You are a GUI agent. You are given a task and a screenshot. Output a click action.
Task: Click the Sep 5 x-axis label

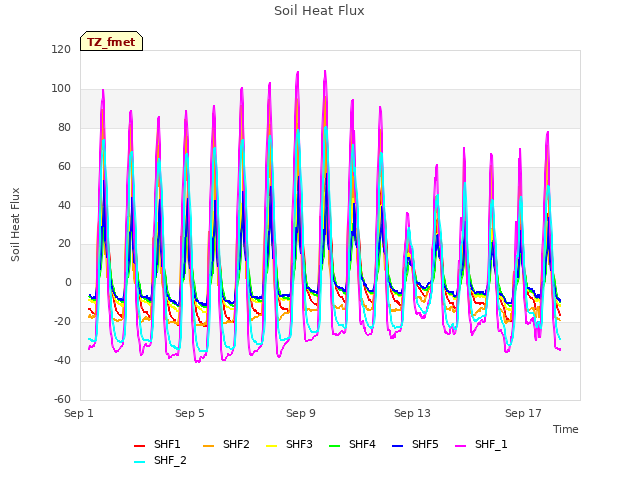190,413
